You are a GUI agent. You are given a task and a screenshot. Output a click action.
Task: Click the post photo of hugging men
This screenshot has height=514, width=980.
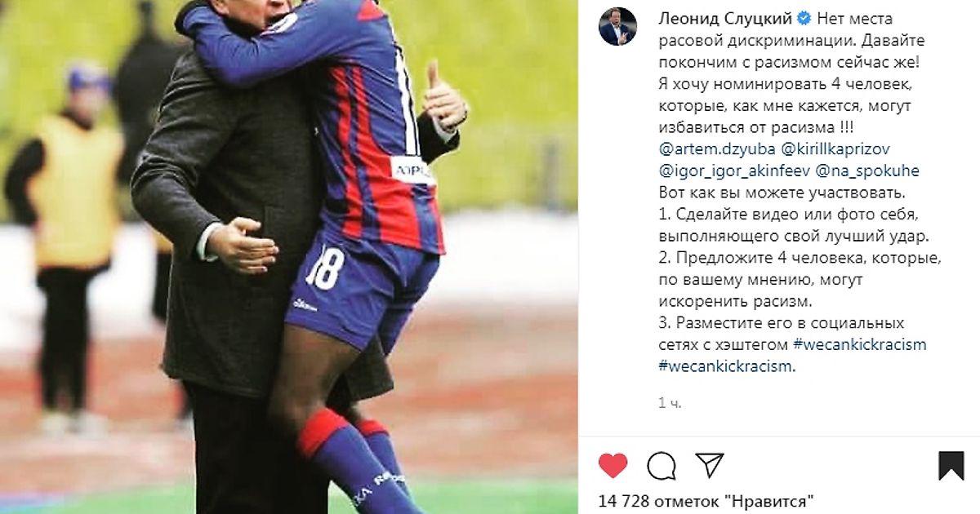(289, 257)
